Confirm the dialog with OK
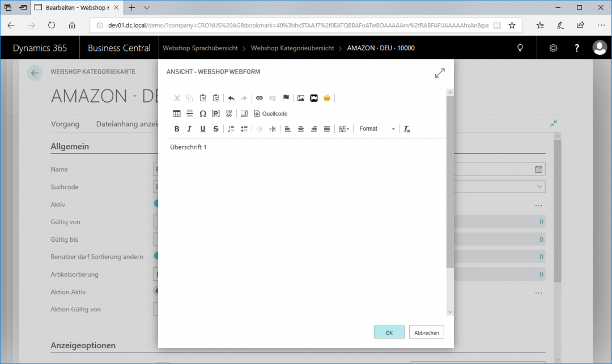 click(389, 332)
